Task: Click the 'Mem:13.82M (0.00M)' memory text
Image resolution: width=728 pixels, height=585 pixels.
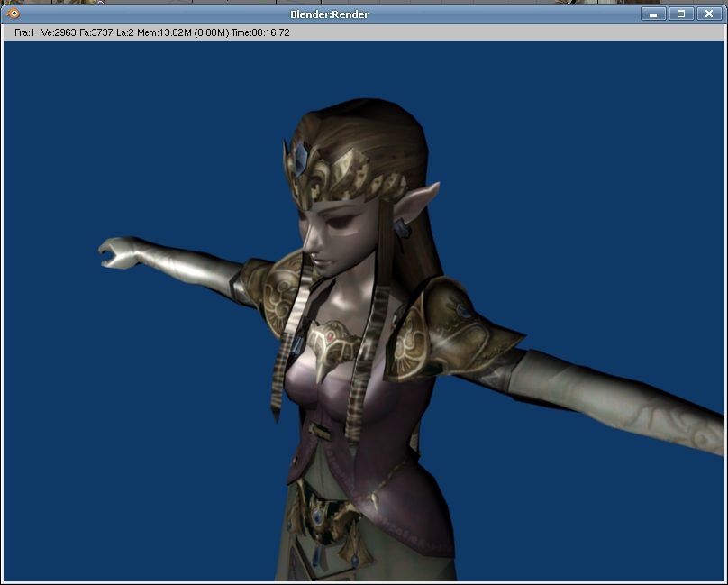Action: point(183,32)
